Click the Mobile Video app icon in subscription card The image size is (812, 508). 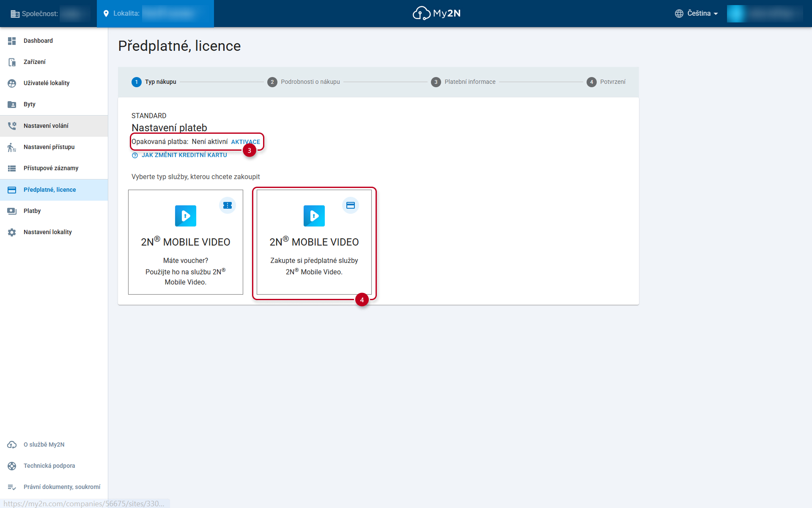[314, 216]
